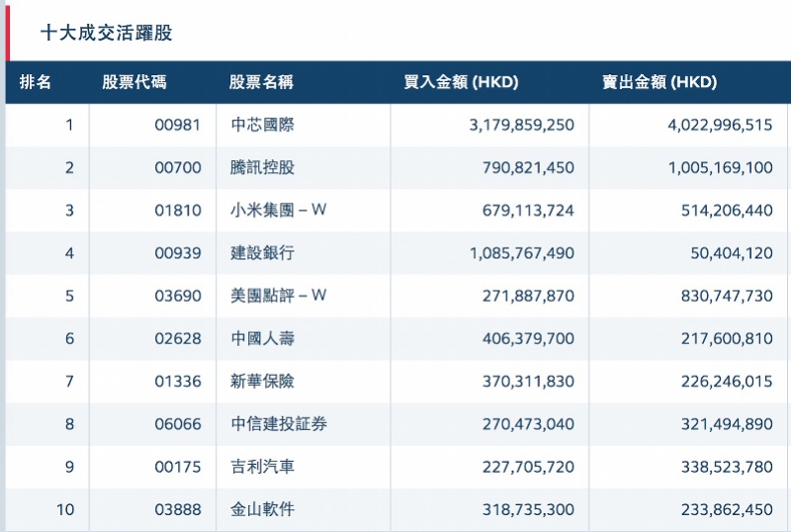This screenshot has height=532, width=791.
Task: Select stock name 中國人壽
Action: tap(262, 339)
